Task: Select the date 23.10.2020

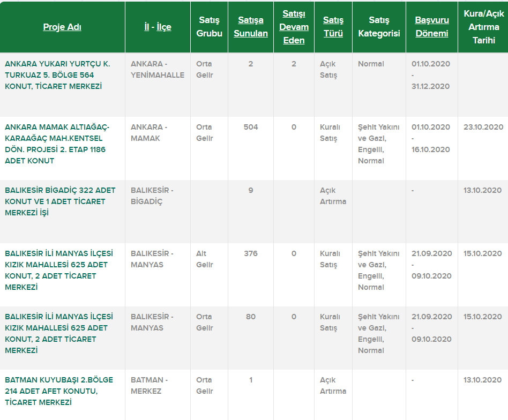Action: coord(483,127)
